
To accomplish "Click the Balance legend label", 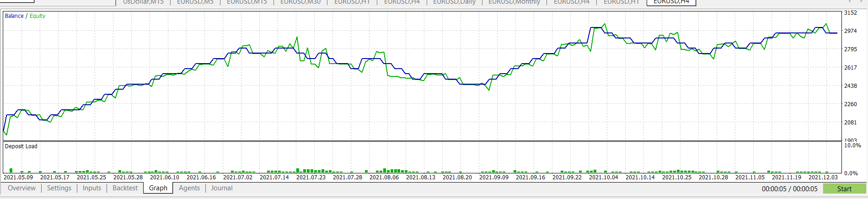I will (14, 16).
